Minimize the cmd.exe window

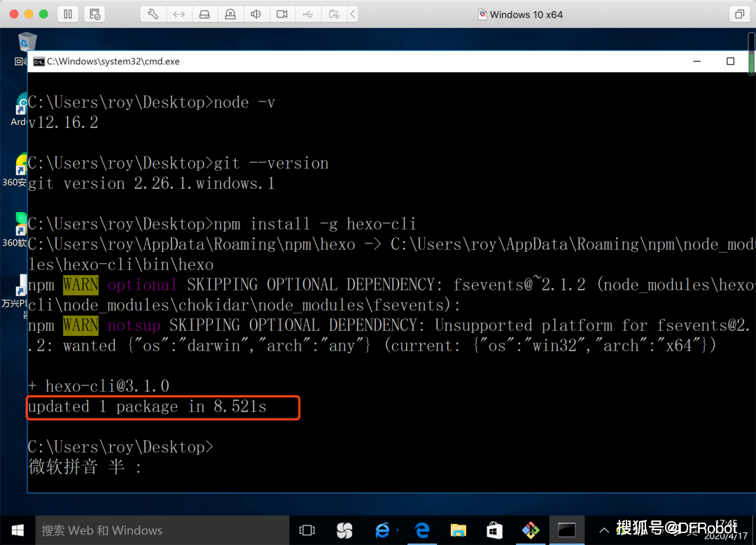pos(696,61)
